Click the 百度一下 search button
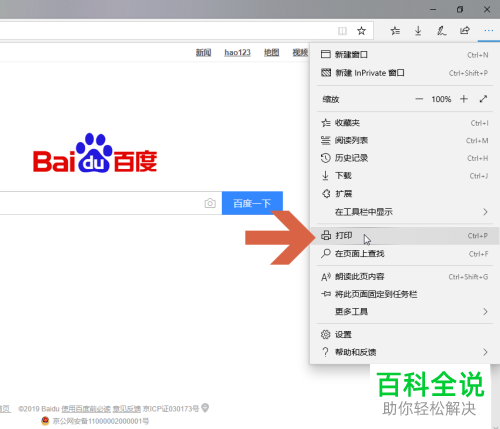This screenshot has width=500, height=429. pyautogui.click(x=252, y=203)
